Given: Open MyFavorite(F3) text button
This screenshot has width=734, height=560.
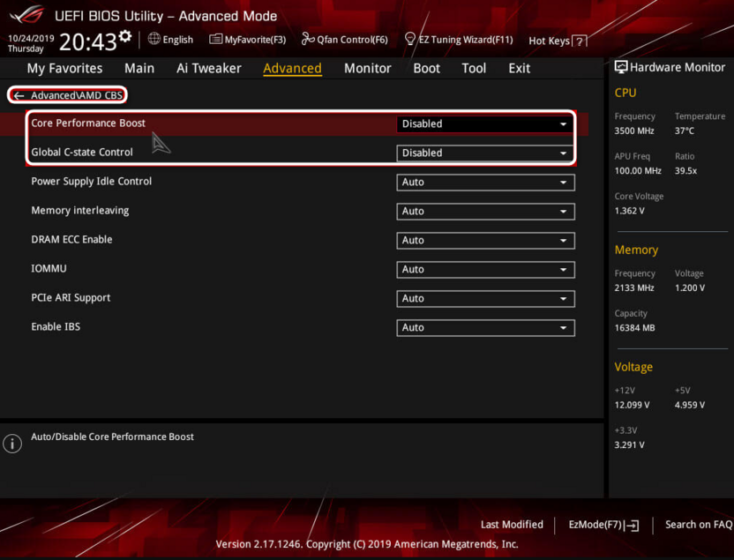Looking at the screenshot, I should pyautogui.click(x=255, y=40).
